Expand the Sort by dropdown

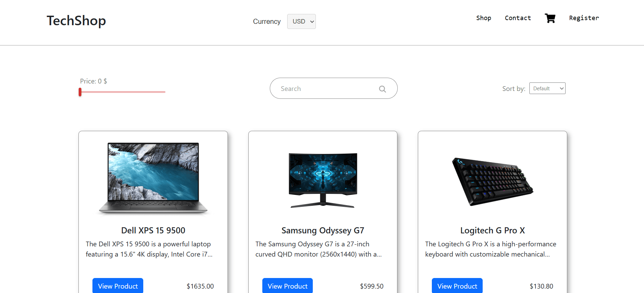click(x=547, y=89)
